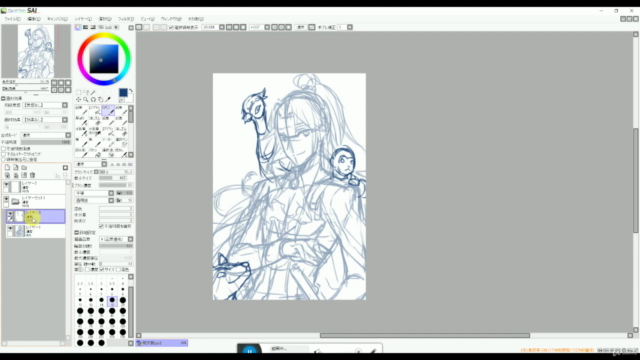Swap foreground and background colors
The width and height of the screenshot is (640, 360).
131,91
